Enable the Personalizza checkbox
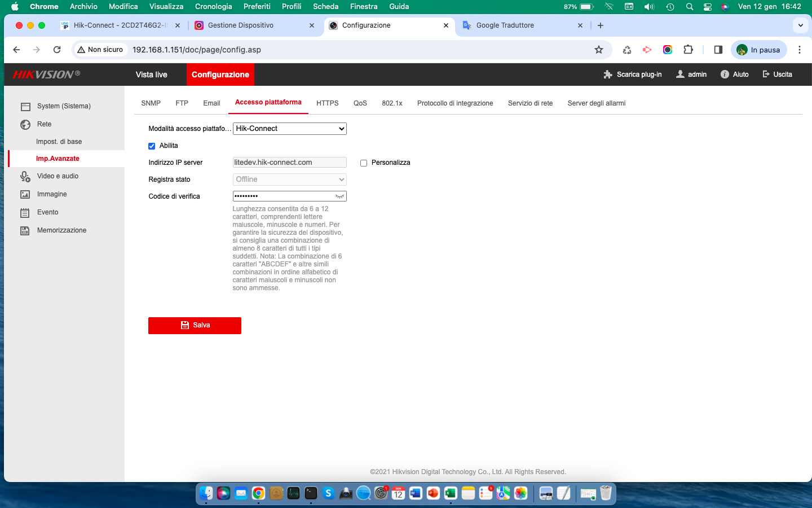The width and height of the screenshot is (812, 508). click(364, 163)
